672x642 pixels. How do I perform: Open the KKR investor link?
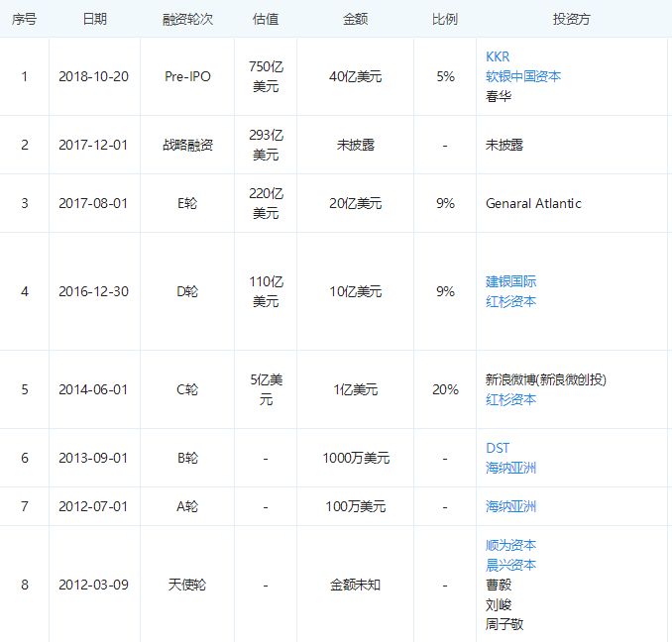pos(498,56)
